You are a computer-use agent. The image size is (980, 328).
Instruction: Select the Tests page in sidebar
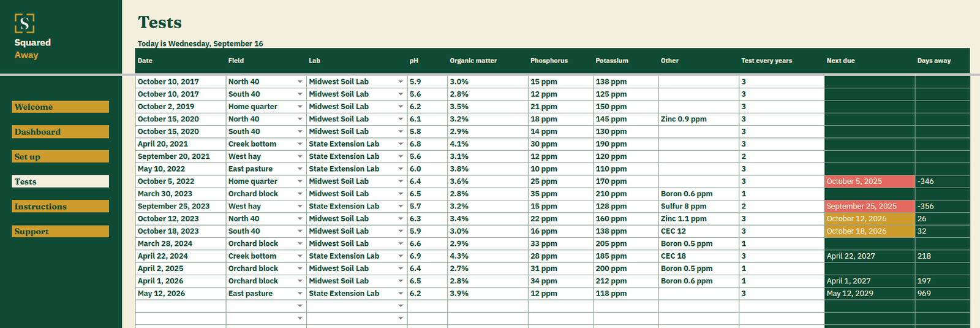[x=60, y=181]
